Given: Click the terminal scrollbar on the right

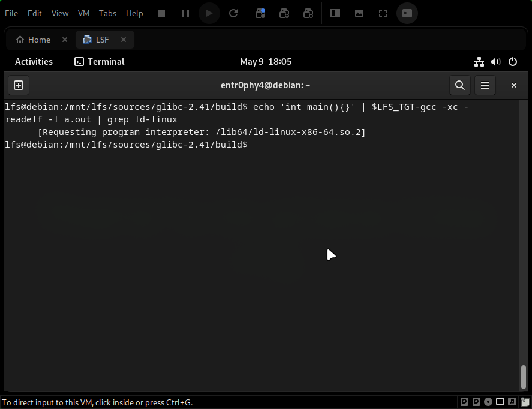Looking at the screenshot, I should (x=523, y=377).
